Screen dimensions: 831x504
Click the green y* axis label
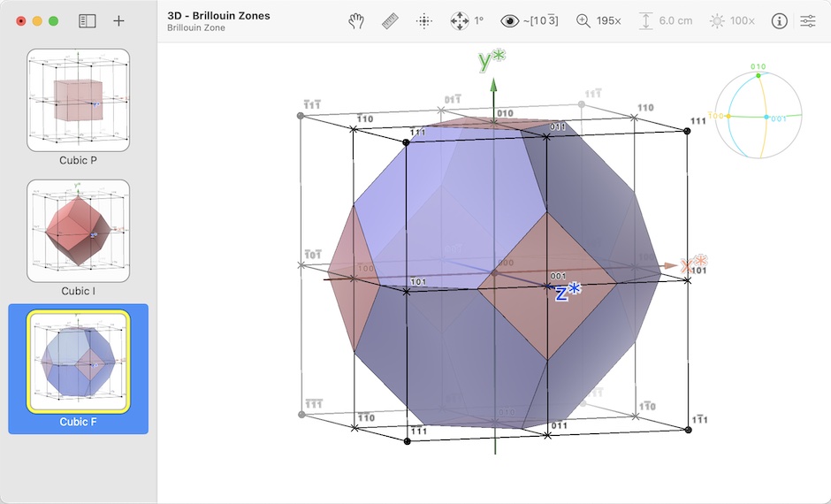click(492, 61)
